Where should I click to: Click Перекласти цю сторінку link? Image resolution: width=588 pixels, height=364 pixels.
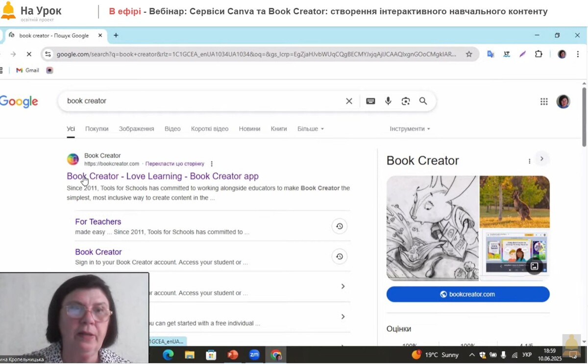pos(174,164)
